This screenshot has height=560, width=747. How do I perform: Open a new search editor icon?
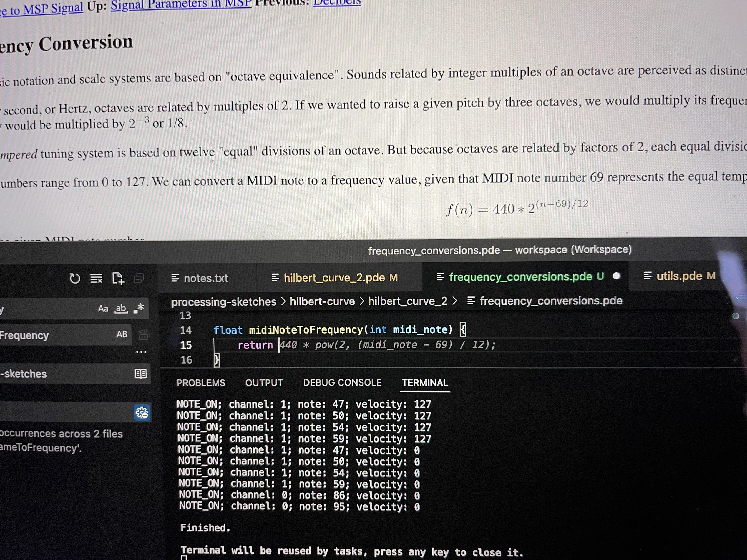(x=118, y=279)
